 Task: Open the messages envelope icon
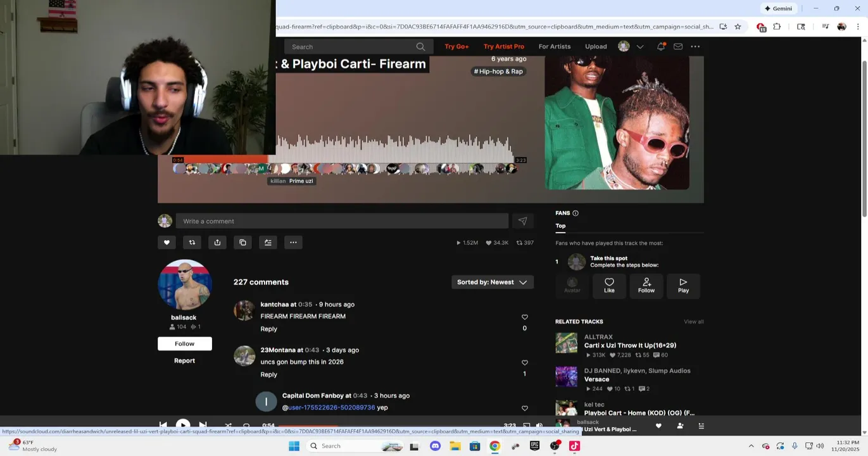[x=678, y=46]
